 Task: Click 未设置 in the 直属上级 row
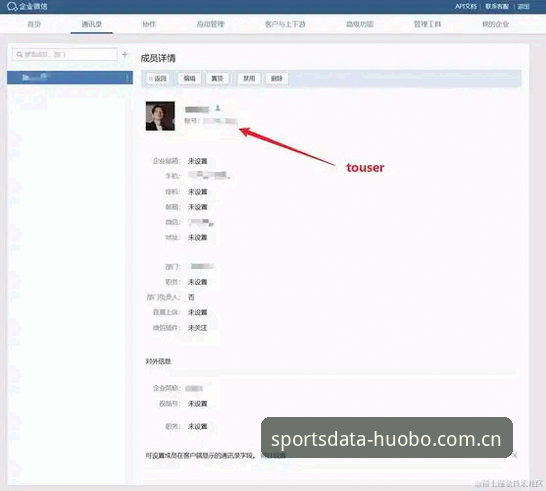coord(197,312)
